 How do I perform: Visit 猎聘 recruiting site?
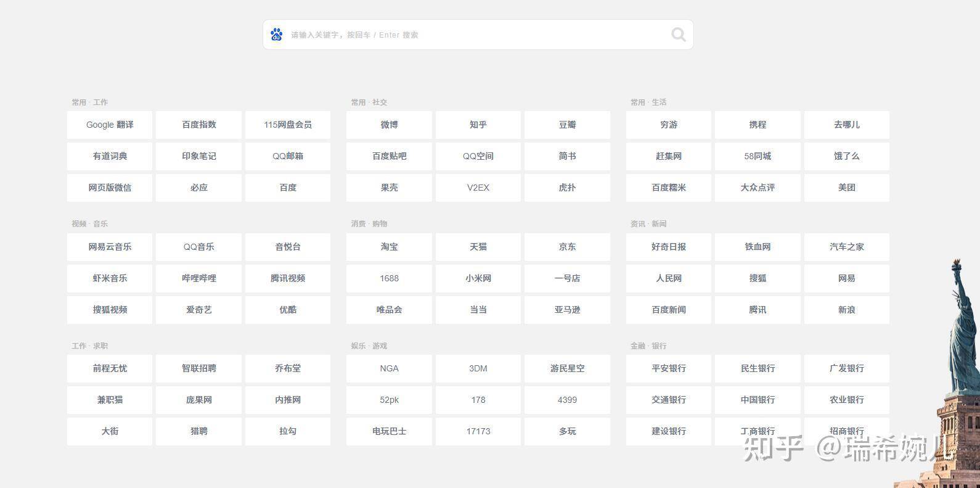pos(198,431)
